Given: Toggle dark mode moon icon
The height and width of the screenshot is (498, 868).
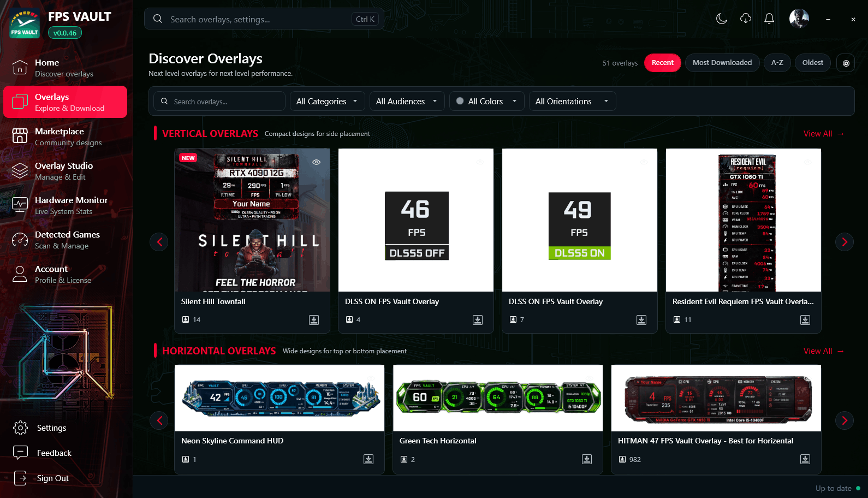Looking at the screenshot, I should coord(722,19).
